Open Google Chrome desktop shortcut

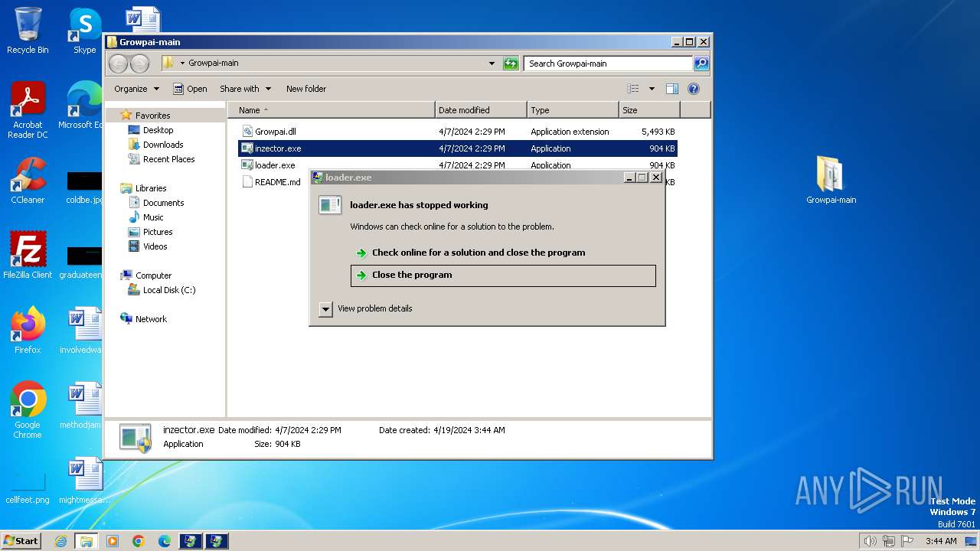coord(28,410)
